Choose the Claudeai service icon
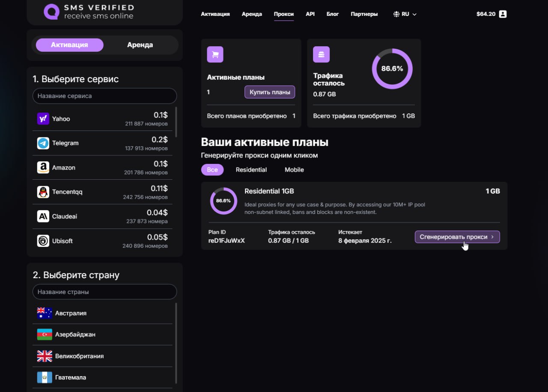This screenshot has width=548, height=392. (43, 217)
